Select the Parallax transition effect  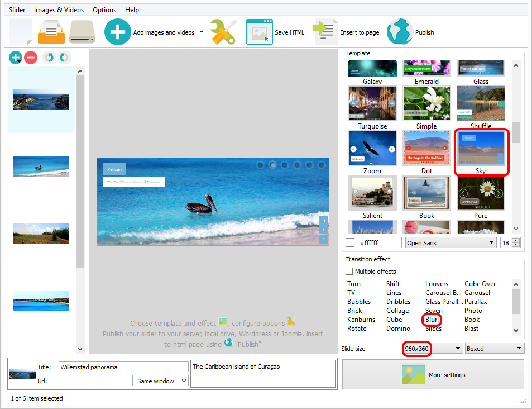tap(476, 302)
